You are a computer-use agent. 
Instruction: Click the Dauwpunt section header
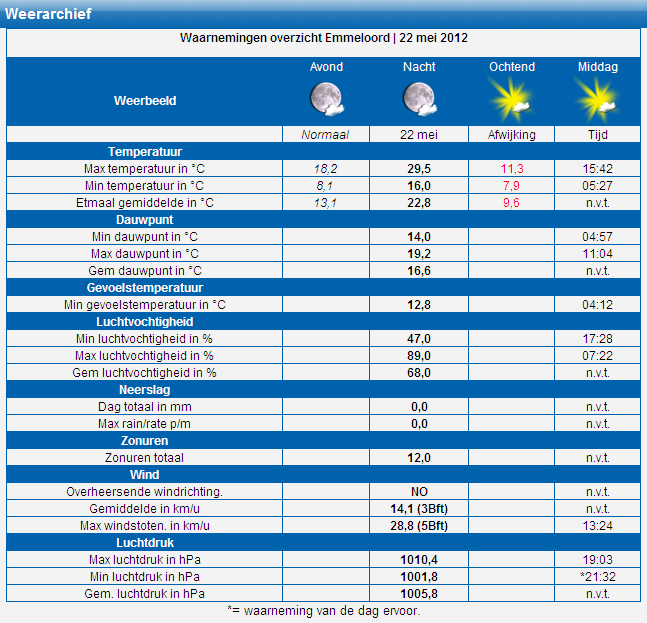pos(144,220)
